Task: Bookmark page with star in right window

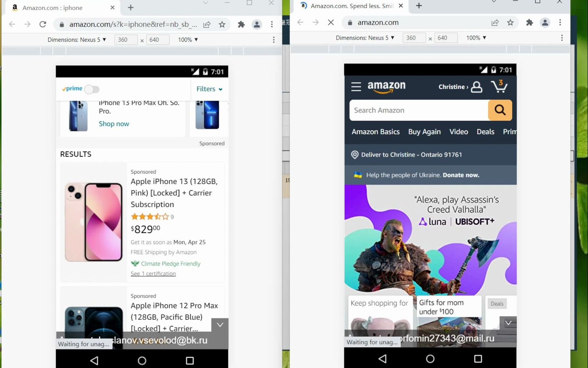Action: point(510,23)
